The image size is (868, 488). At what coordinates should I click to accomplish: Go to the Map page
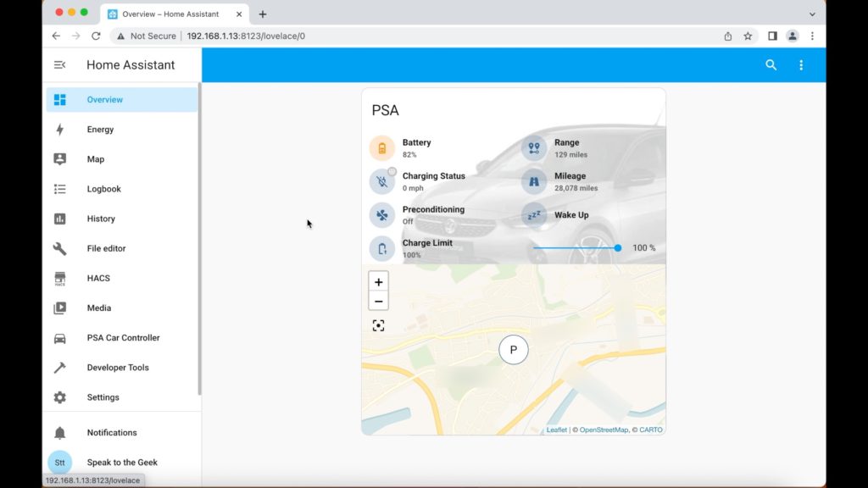tap(122, 159)
